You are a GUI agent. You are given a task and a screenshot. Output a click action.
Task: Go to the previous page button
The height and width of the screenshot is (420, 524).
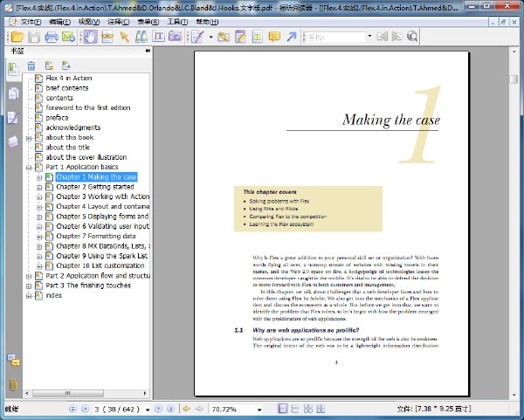(x=86, y=409)
